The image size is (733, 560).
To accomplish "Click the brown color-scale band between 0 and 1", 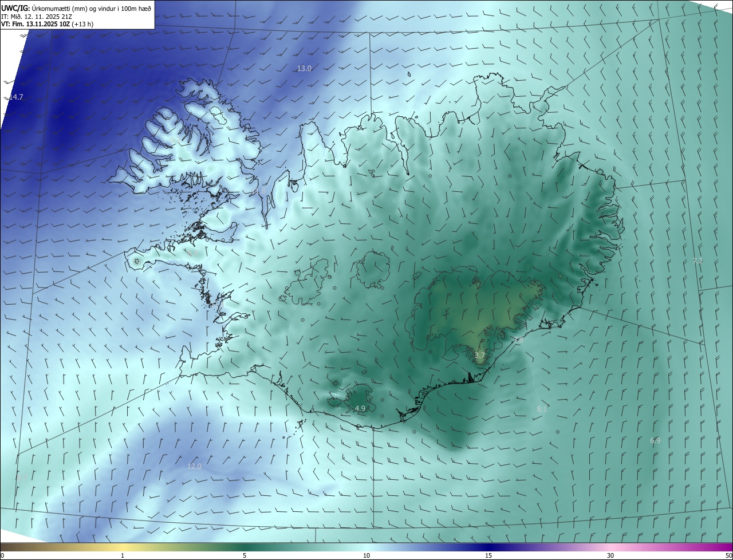I will click(x=61, y=547).
